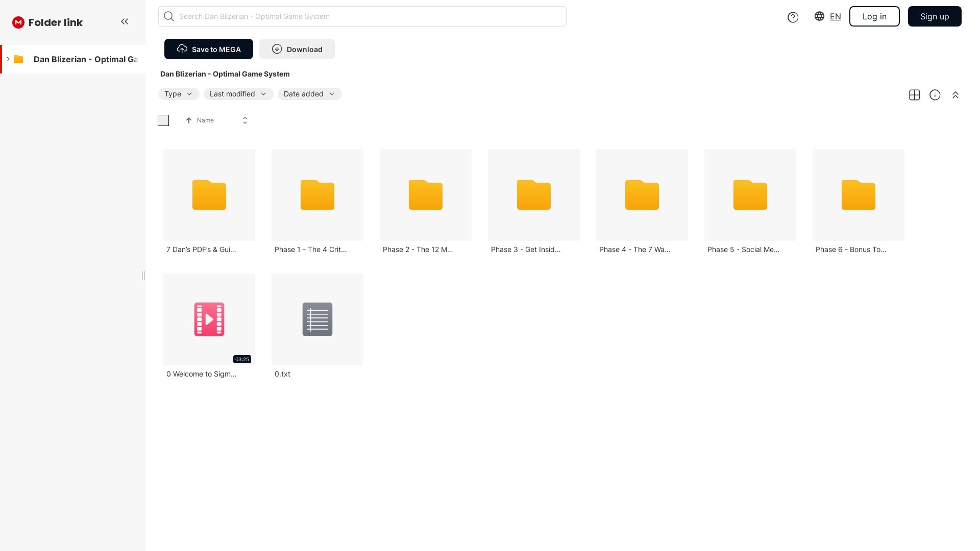
Task: Open the help question mark icon
Action: click(x=793, y=17)
